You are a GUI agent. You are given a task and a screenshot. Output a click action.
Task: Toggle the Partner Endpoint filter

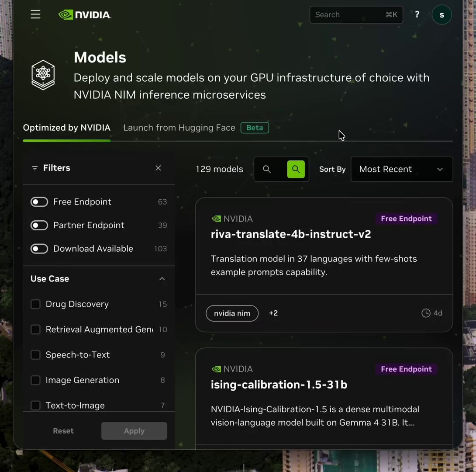[x=39, y=225]
